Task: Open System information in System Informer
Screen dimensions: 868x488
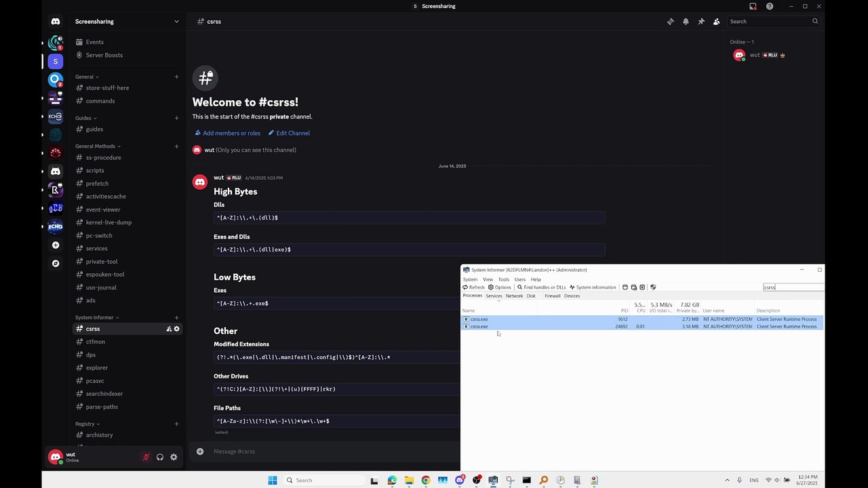Action: (593, 287)
